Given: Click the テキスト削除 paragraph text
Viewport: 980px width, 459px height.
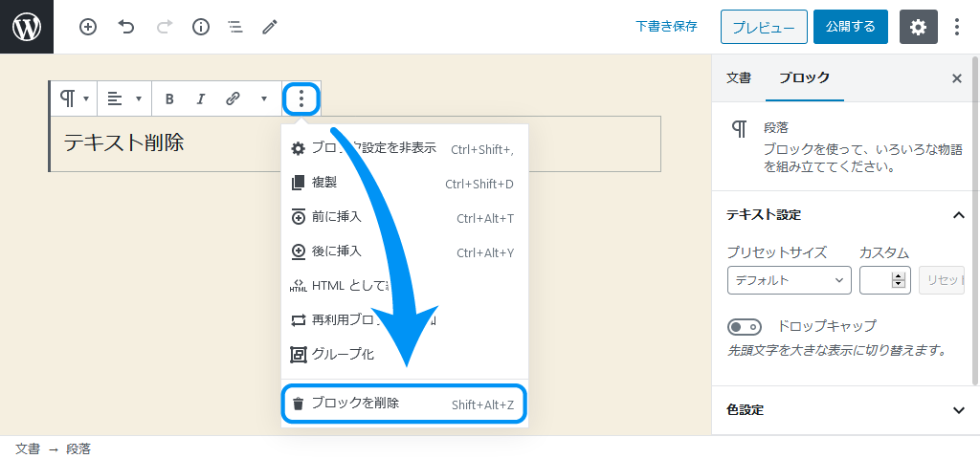Looking at the screenshot, I should (x=123, y=143).
